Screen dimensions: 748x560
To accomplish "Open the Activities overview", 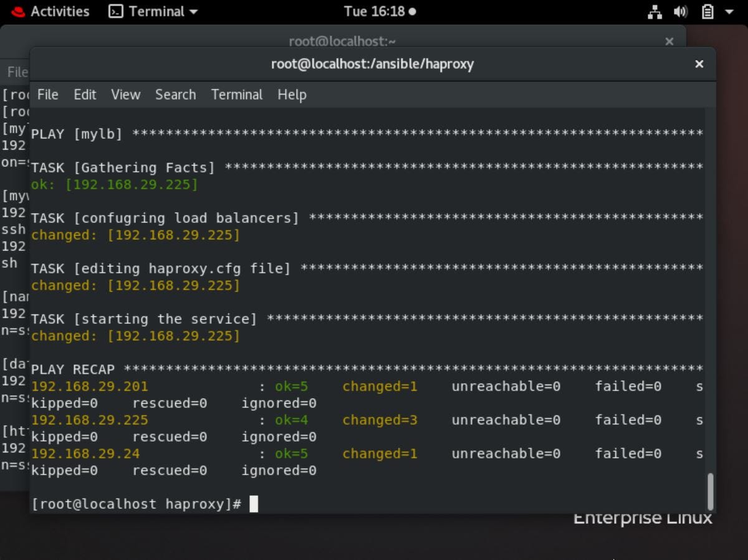I will 60,11.
